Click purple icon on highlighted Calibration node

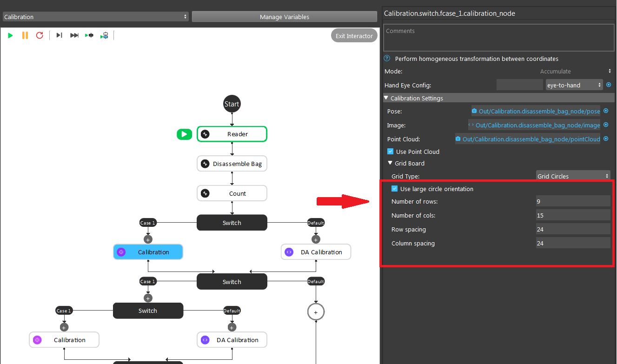pyautogui.click(x=121, y=252)
